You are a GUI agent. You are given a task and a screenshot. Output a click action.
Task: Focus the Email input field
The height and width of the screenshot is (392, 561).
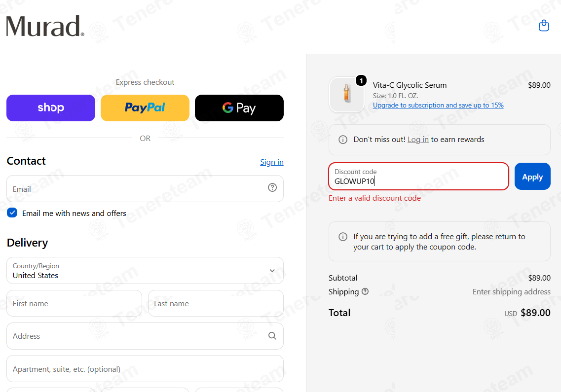[145, 188]
